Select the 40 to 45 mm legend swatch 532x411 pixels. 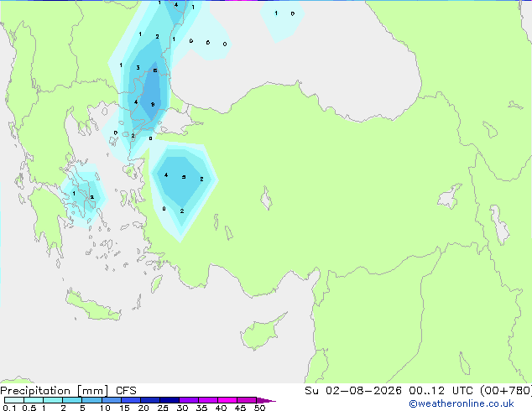(227, 400)
